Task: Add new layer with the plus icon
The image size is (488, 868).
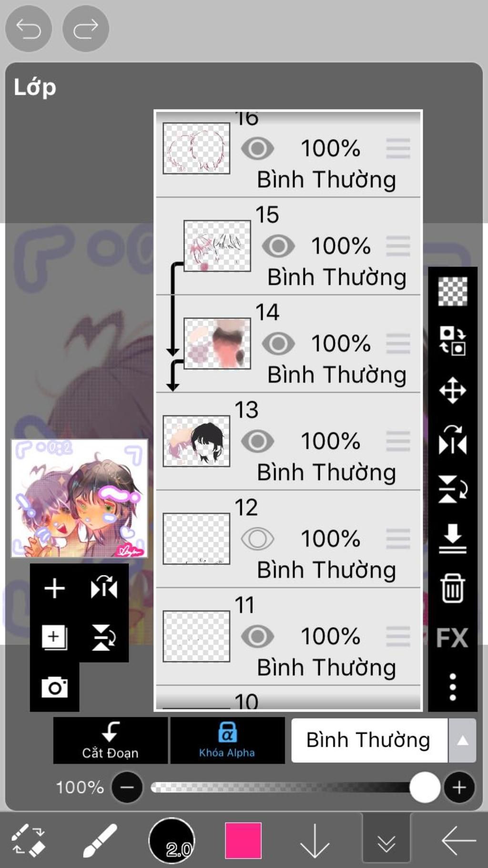Action: click(x=54, y=588)
